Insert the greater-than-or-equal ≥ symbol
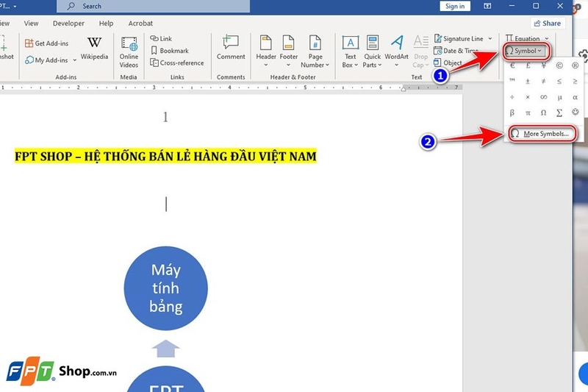Image resolution: width=588 pixels, height=392 pixels. tap(575, 81)
